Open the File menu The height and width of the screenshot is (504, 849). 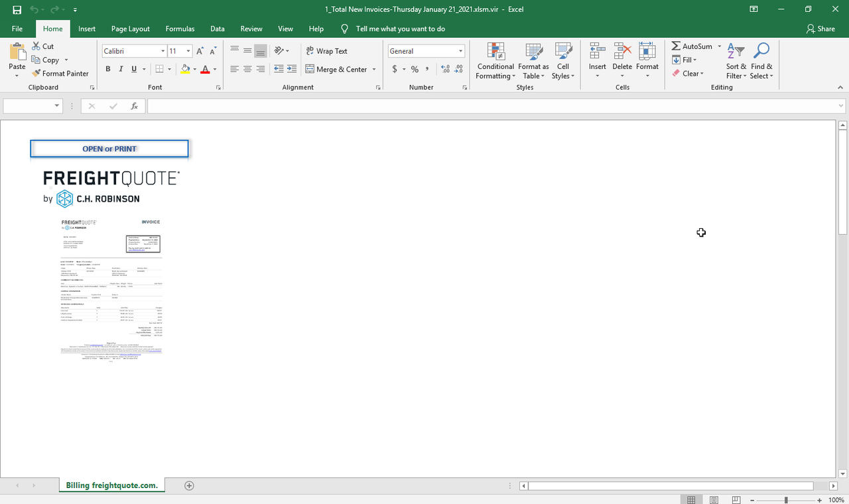(x=17, y=29)
